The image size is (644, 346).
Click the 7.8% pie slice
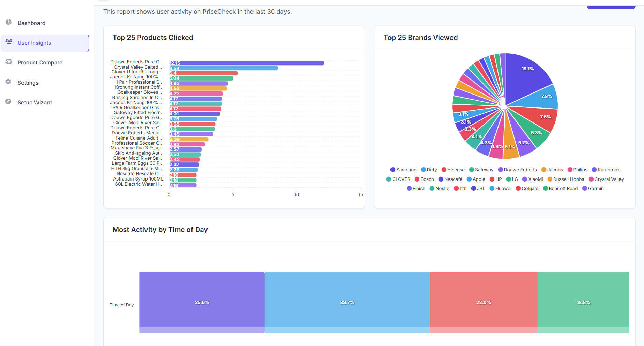543,98
